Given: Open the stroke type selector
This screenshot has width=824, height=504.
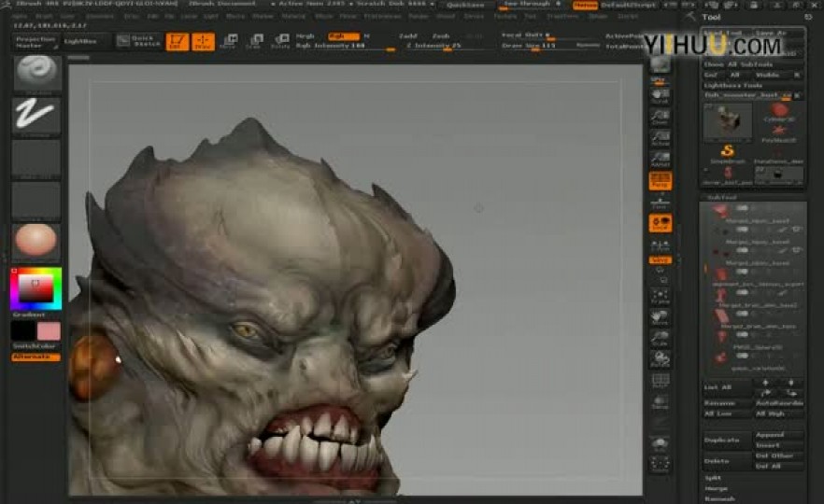Looking at the screenshot, I should coord(36,116).
